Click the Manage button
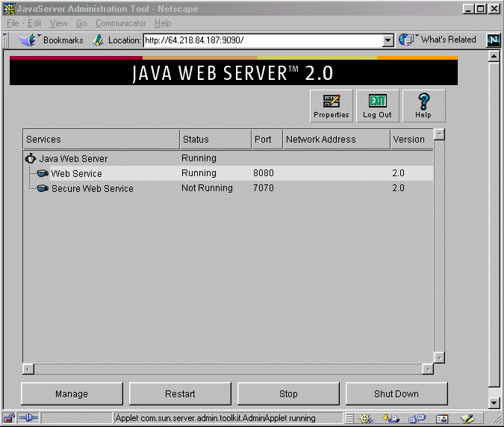This screenshot has height=427, width=504. [72, 394]
